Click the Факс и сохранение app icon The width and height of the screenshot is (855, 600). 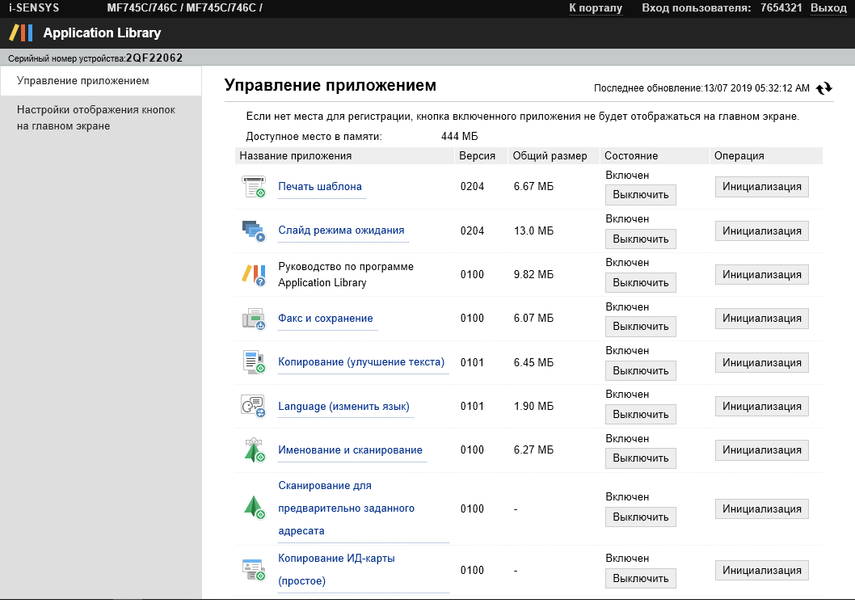point(253,318)
